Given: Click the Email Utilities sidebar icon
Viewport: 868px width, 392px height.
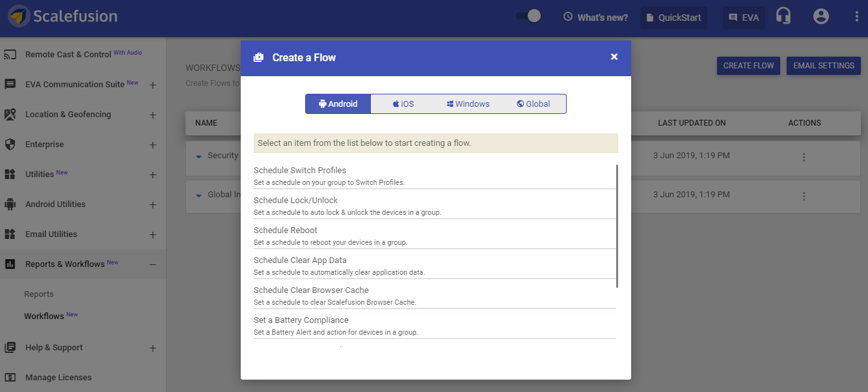Looking at the screenshot, I should [x=10, y=234].
